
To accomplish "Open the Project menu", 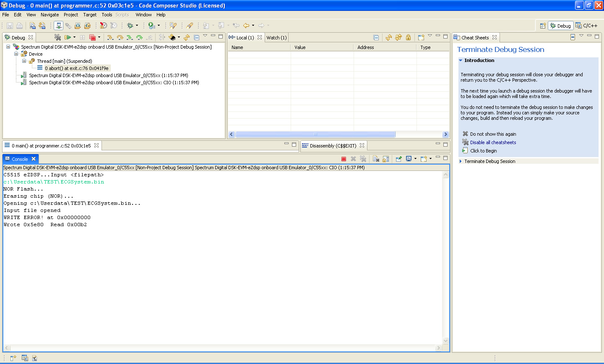I will (71, 15).
